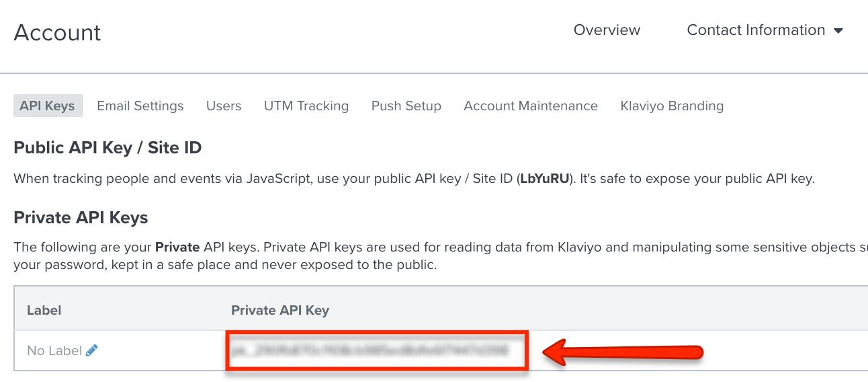Click the bold LbYuRU site ID text
Image resolution: width=868 pixels, height=382 pixels.
point(546,179)
